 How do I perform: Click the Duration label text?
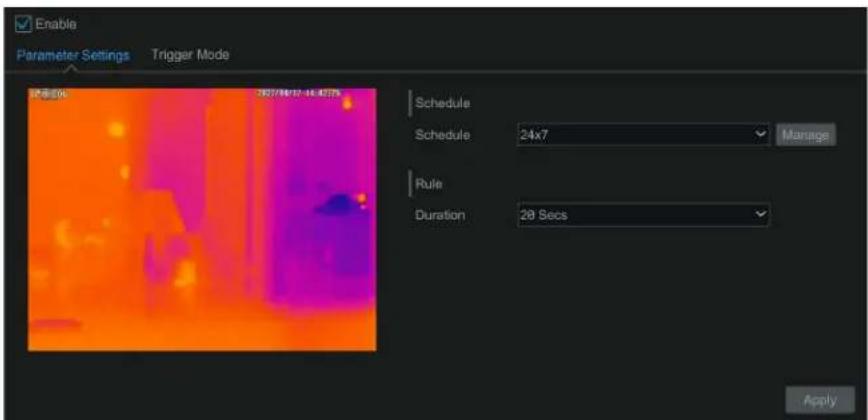tap(440, 215)
